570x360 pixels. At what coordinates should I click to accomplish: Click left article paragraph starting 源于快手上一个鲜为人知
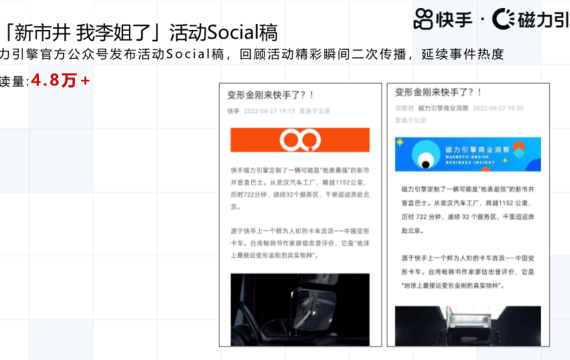300,243
